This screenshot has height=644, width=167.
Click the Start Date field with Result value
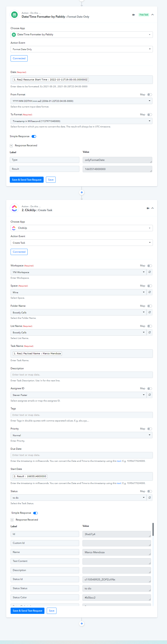pyautogui.click(x=81, y=477)
